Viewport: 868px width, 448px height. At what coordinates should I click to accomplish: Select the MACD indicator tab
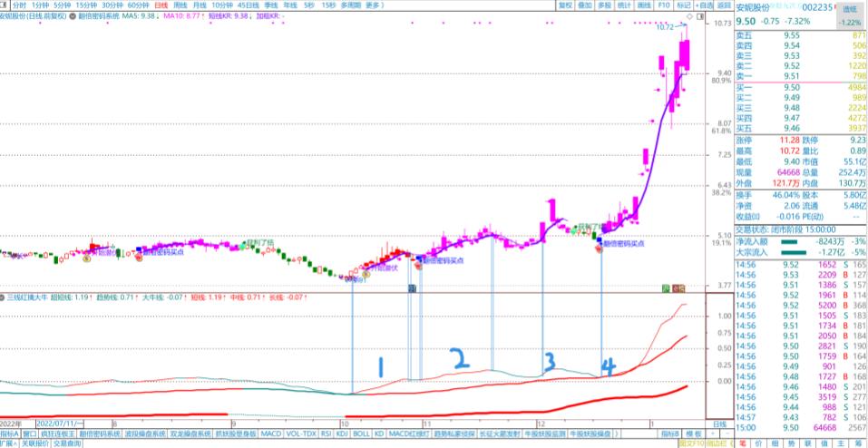pos(271,433)
